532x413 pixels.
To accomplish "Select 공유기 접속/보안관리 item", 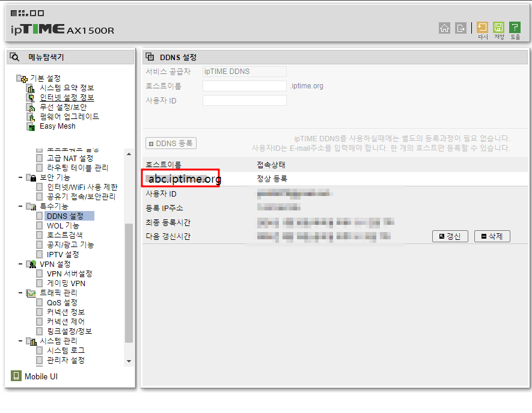I will (x=81, y=197).
